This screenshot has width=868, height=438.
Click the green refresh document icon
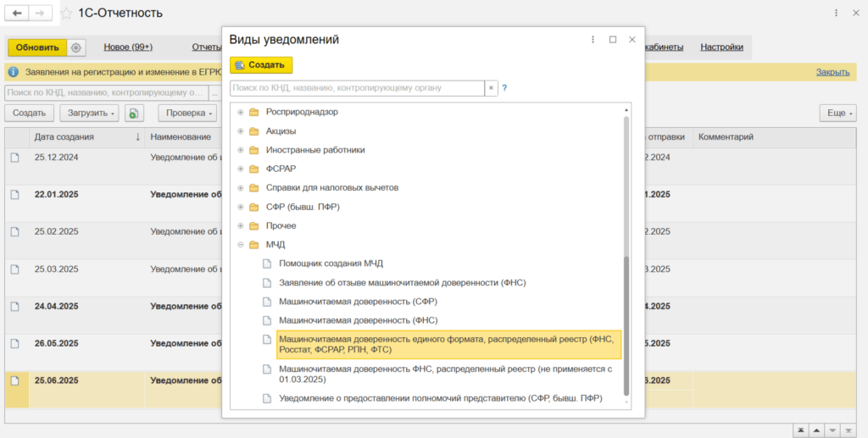point(133,113)
